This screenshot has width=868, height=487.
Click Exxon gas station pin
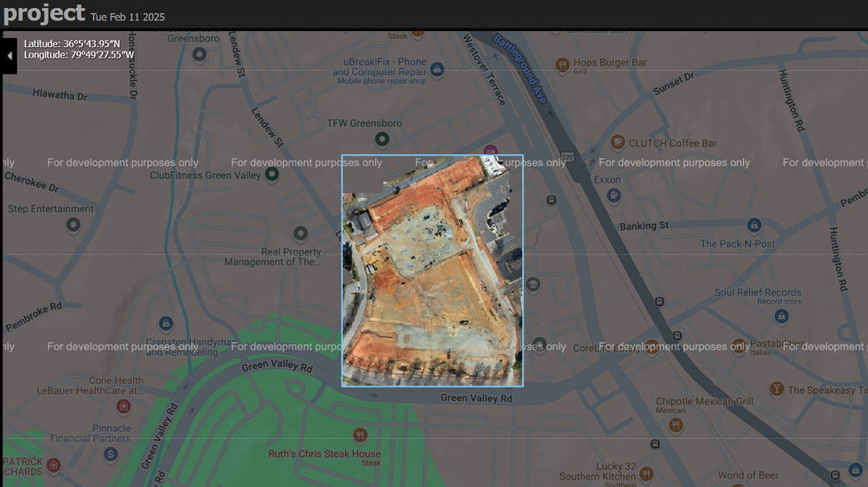[614, 195]
